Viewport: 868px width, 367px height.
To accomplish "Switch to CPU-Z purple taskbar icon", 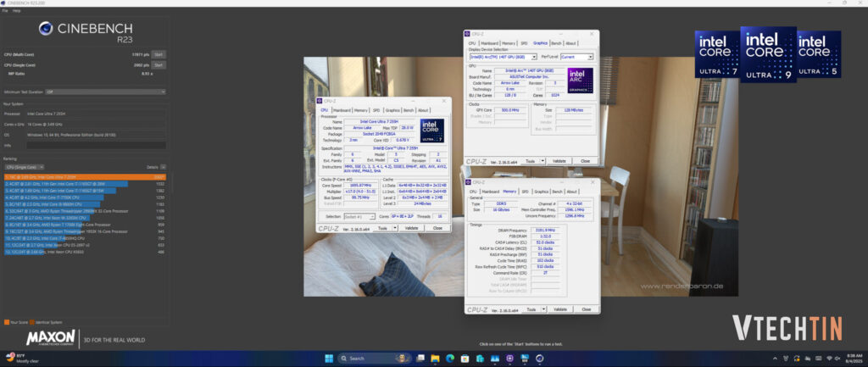I will [x=509, y=359].
